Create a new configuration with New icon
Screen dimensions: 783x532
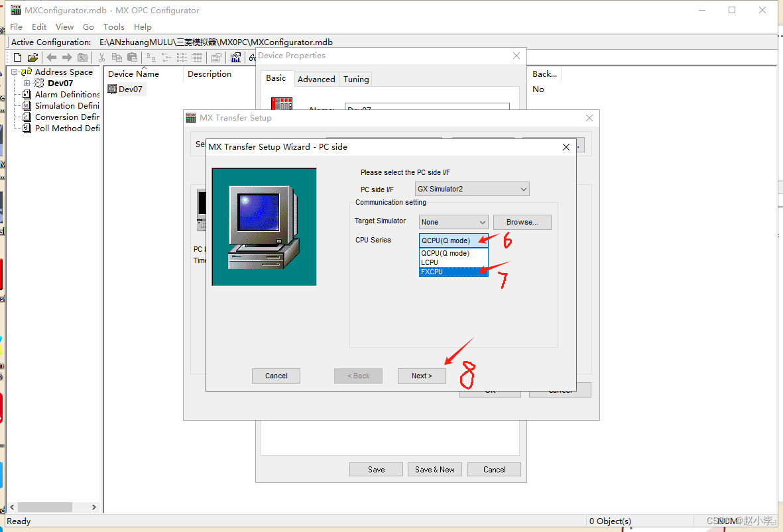pyautogui.click(x=17, y=58)
